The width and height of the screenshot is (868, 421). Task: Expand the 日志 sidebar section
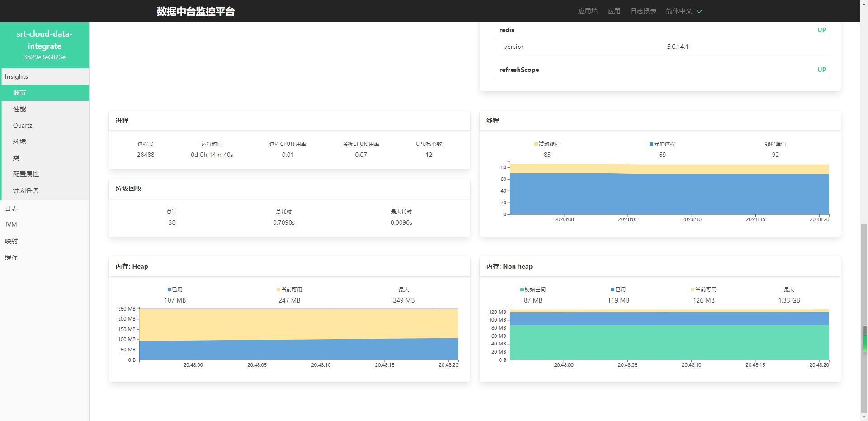(44, 208)
